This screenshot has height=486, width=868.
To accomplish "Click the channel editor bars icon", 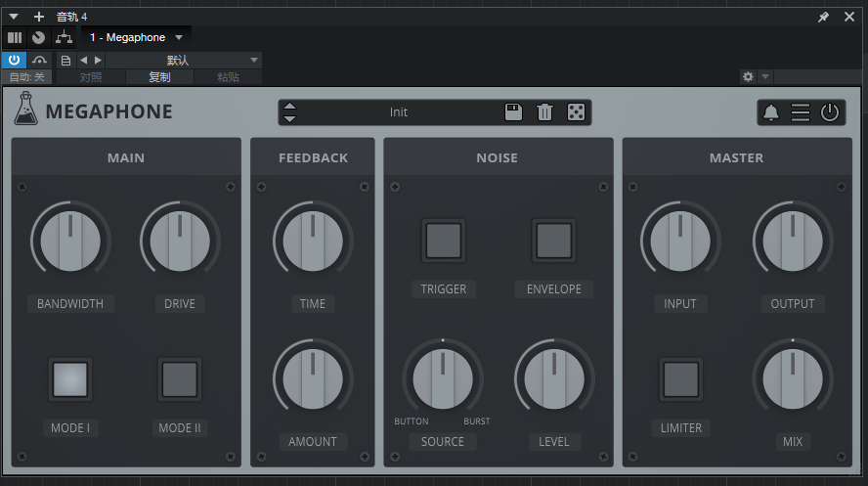I will click(x=15, y=37).
